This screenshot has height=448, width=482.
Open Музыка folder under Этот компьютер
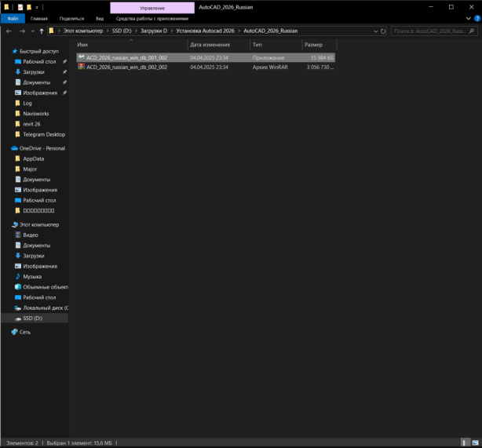(x=32, y=276)
